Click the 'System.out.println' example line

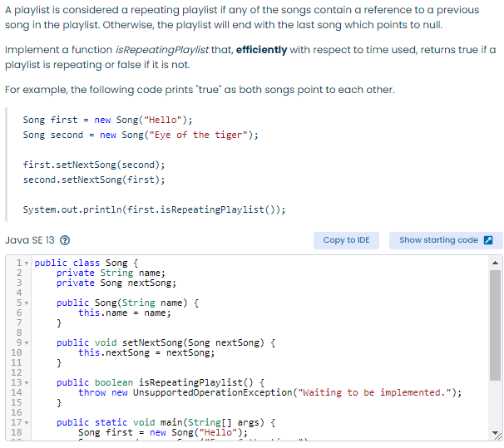[154, 209]
